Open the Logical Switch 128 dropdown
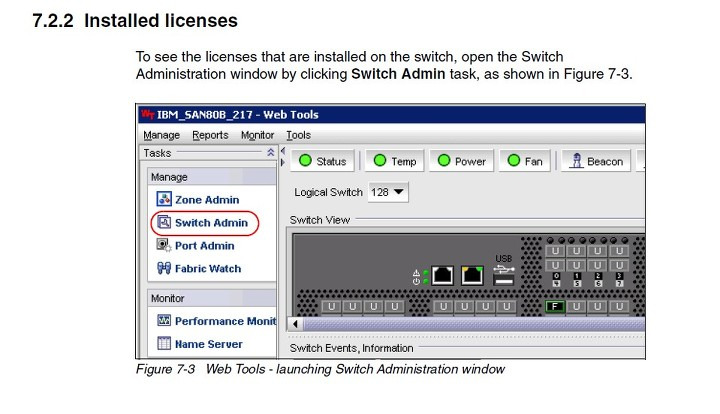This screenshot has height=414, width=720. (388, 192)
